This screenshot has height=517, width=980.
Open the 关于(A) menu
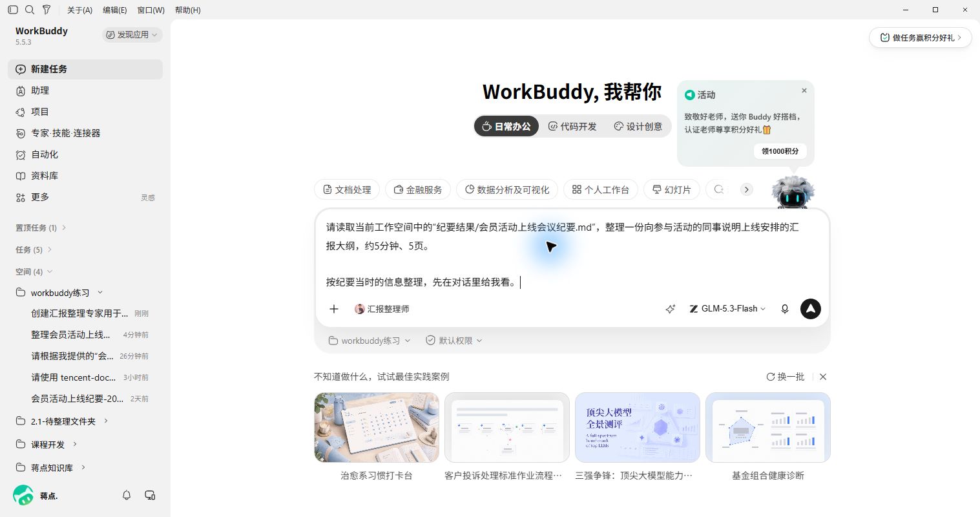point(79,10)
